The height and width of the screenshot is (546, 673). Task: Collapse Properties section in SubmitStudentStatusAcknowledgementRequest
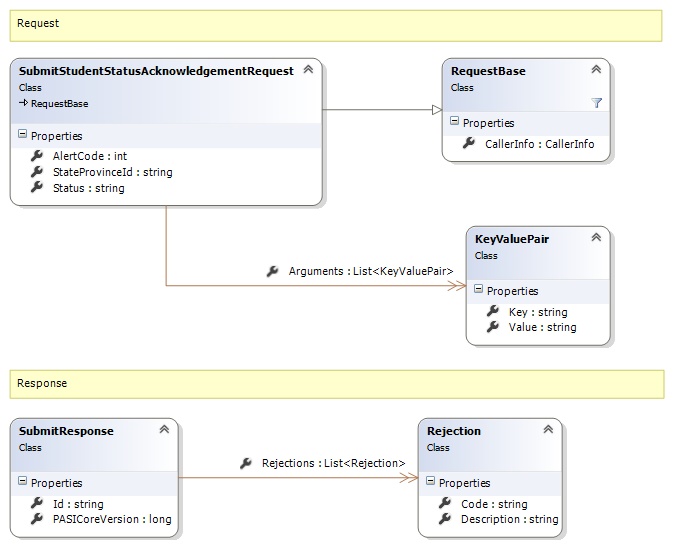[x=22, y=135]
